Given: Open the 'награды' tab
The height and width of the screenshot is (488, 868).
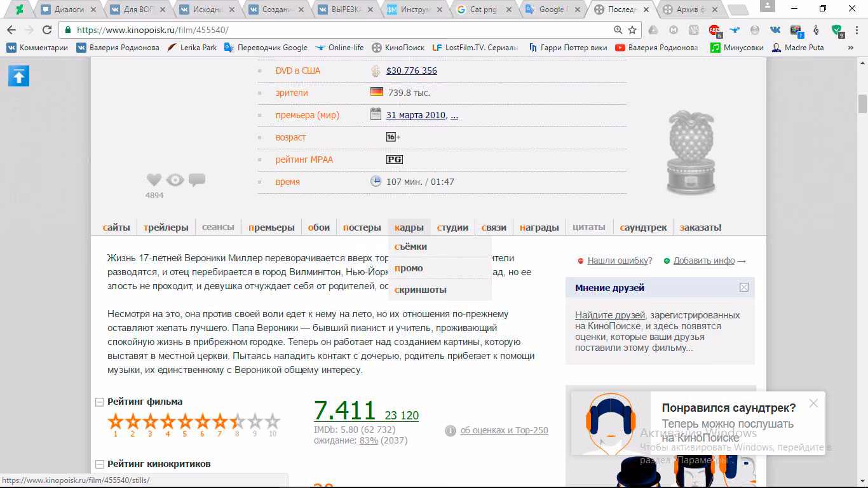Looking at the screenshot, I should pos(539,227).
